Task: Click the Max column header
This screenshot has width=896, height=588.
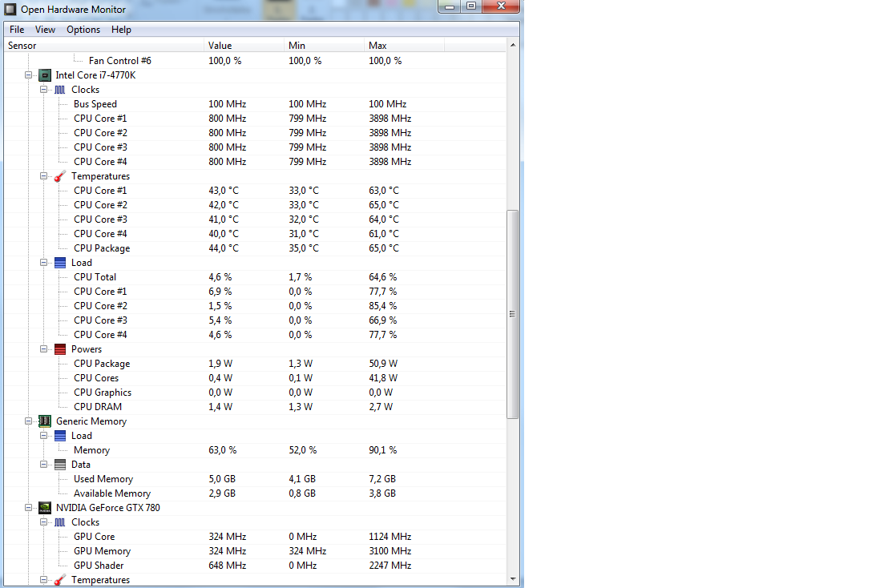Action: 405,46
